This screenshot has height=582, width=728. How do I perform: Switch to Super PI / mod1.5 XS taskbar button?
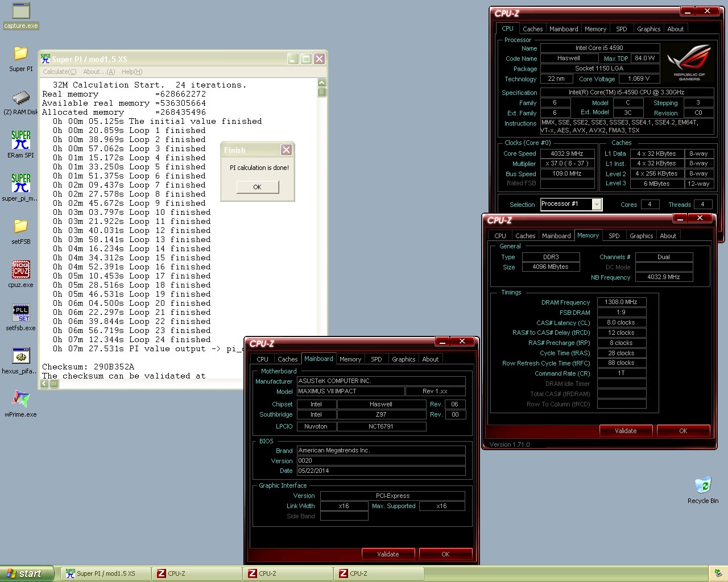[106, 573]
